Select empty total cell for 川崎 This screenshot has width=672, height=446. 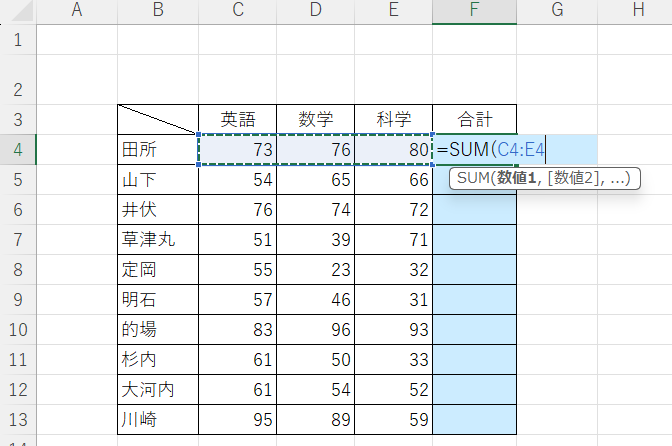coord(474,419)
